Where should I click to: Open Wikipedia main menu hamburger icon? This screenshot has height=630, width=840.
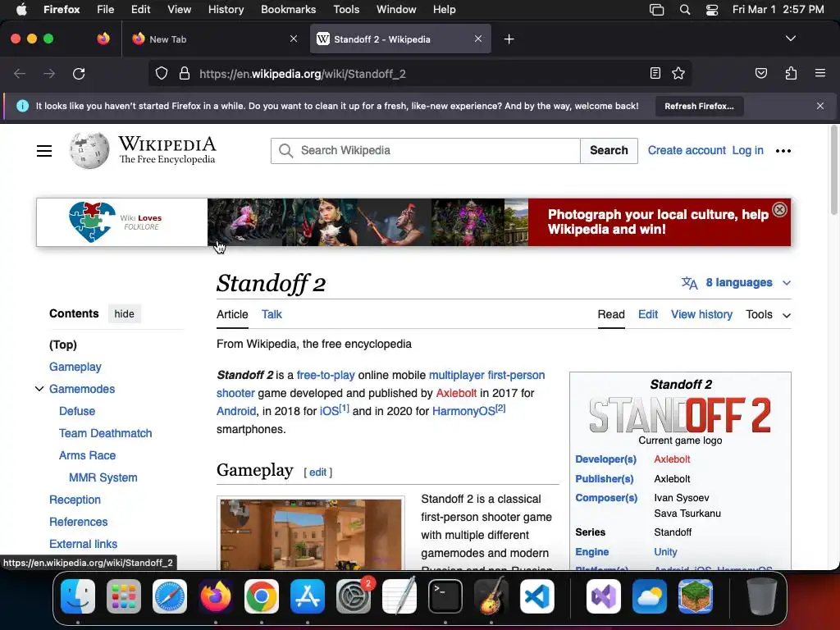[x=44, y=151]
